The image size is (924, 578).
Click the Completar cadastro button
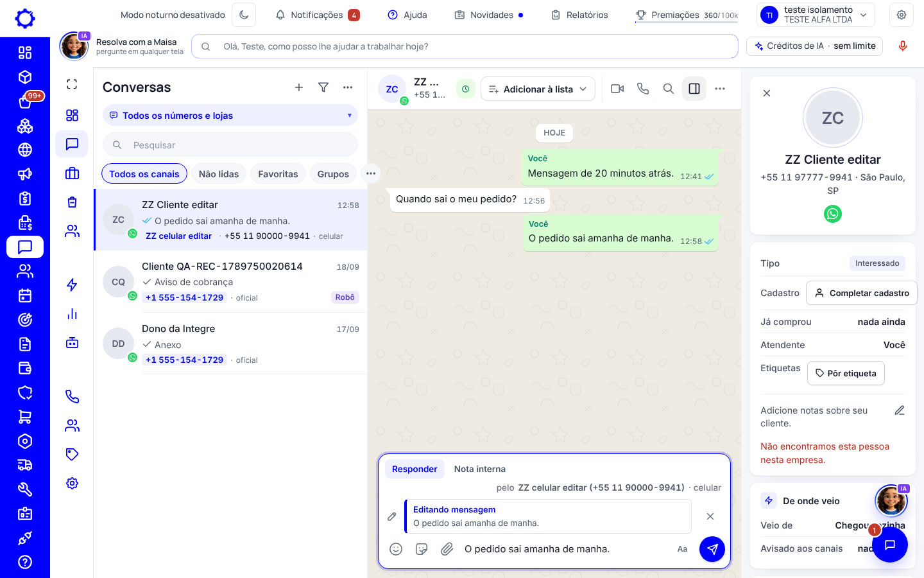click(862, 293)
